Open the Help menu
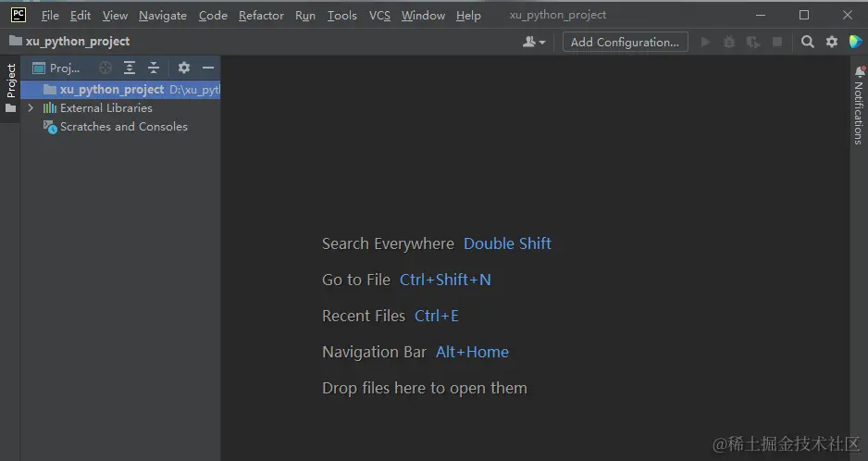This screenshot has height=461, width=868. tap(468, 16)
